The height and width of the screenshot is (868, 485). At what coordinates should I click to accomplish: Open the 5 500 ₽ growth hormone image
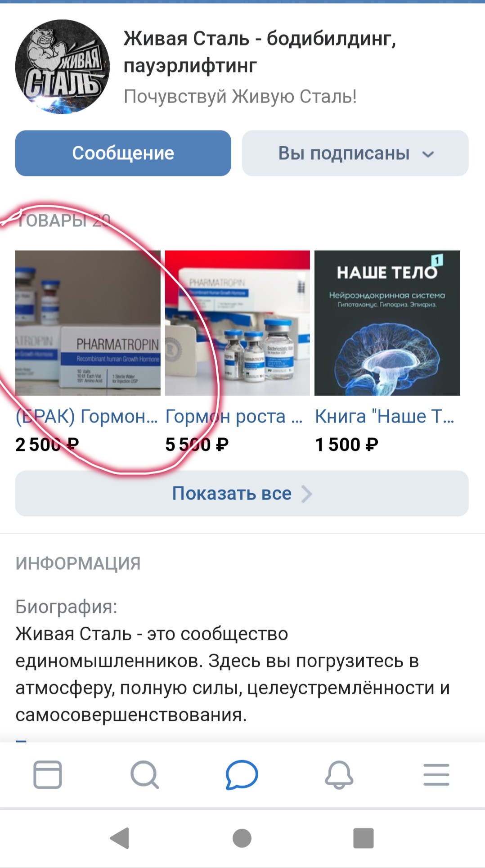click(x=238, y=323)
